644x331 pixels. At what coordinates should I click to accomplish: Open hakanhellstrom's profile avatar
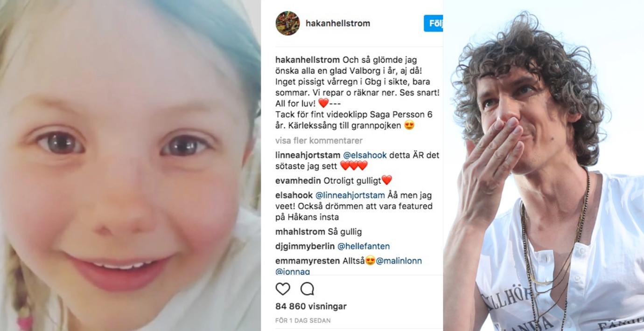pyautogui.click(x=287, y=23)
